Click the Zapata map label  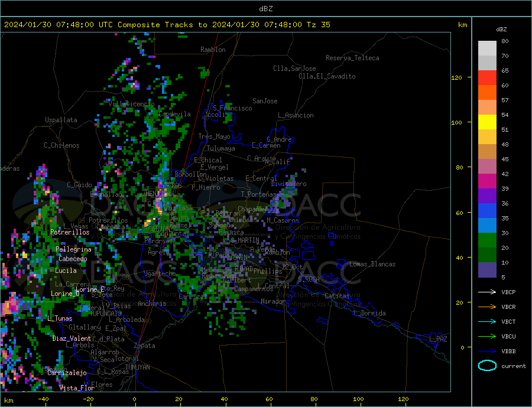click(145, 346)
